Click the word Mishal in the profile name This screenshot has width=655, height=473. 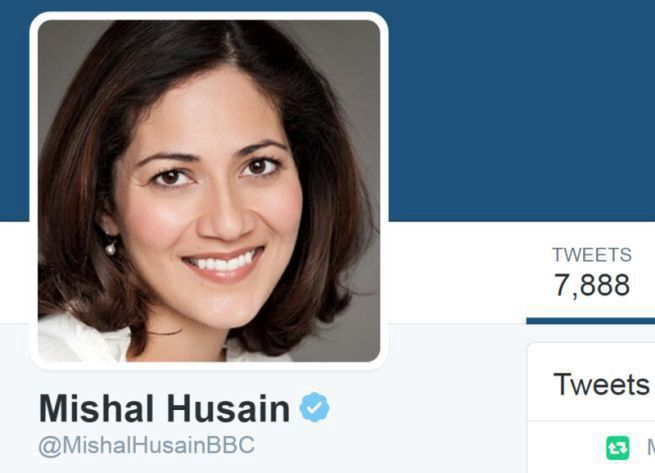[96, 408]
